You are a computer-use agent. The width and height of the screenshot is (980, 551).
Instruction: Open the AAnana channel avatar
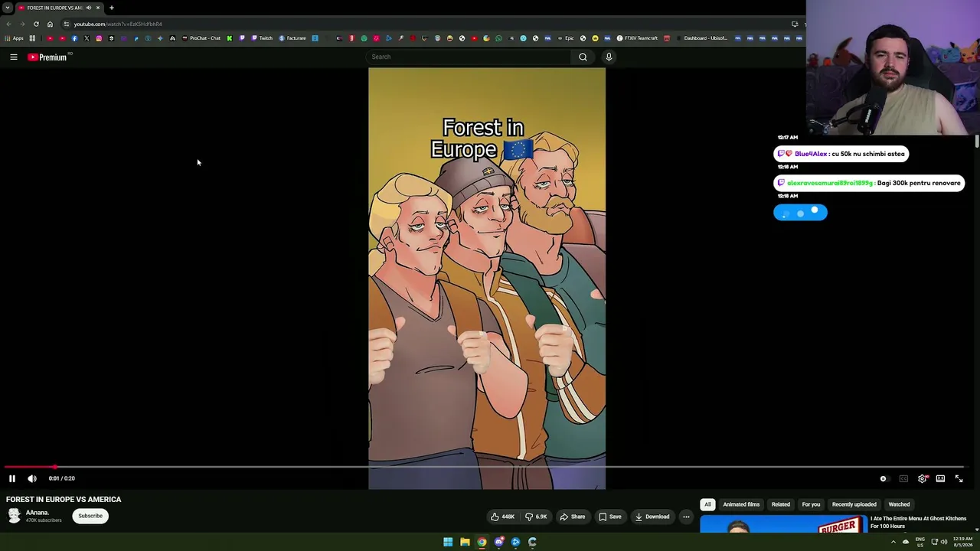coord(14,516)
